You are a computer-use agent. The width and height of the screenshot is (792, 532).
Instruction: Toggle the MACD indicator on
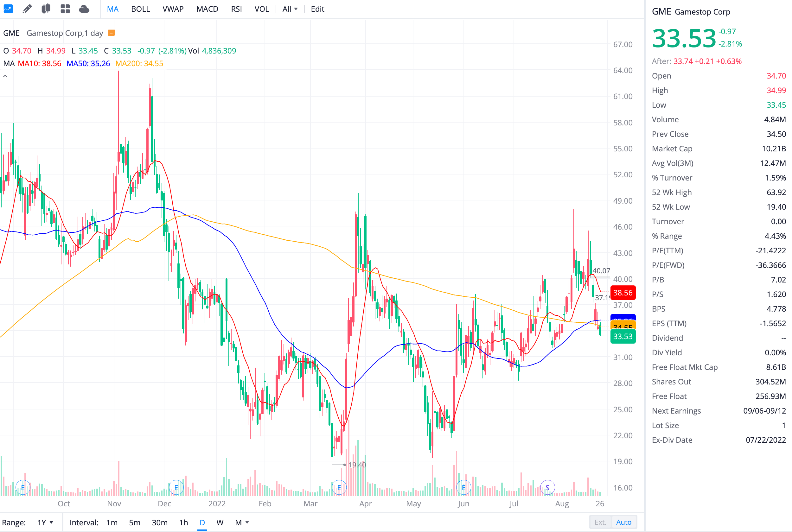coord(207,9)
